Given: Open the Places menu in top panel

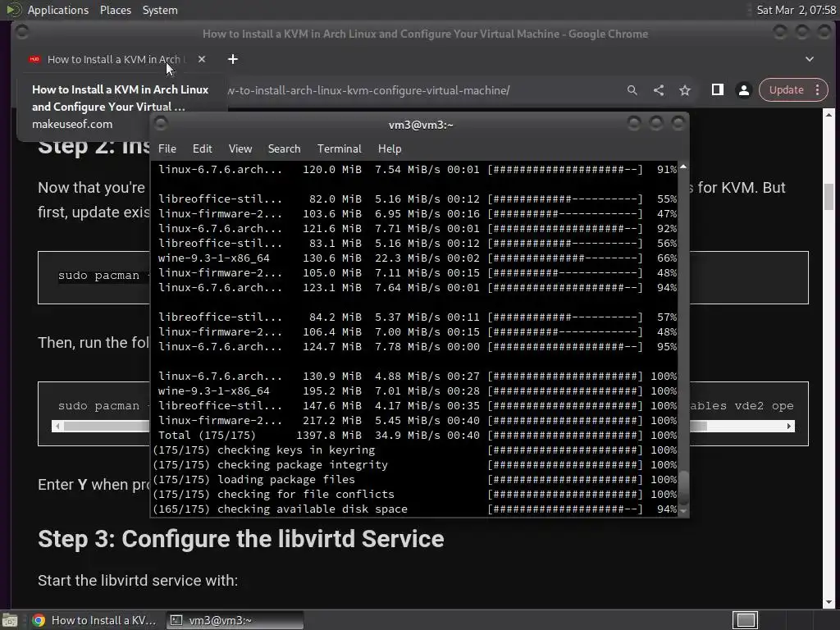Looking at the screenshot, I should [115, 10].
